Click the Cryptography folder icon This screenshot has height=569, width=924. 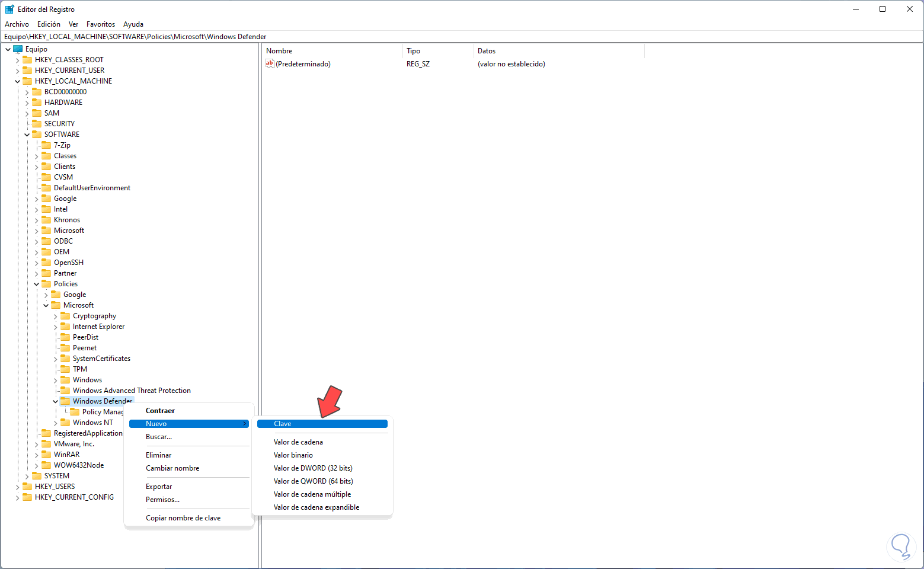pyautogui.click(x=65, y=316)
